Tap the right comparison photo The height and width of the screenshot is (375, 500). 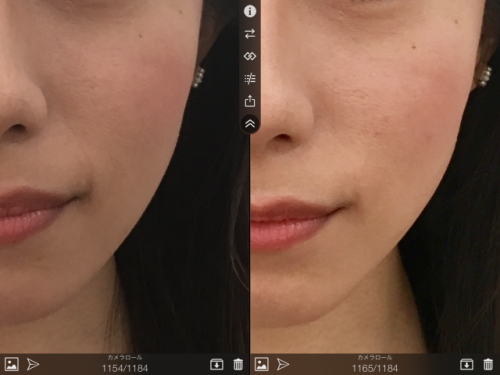(375, 177)
